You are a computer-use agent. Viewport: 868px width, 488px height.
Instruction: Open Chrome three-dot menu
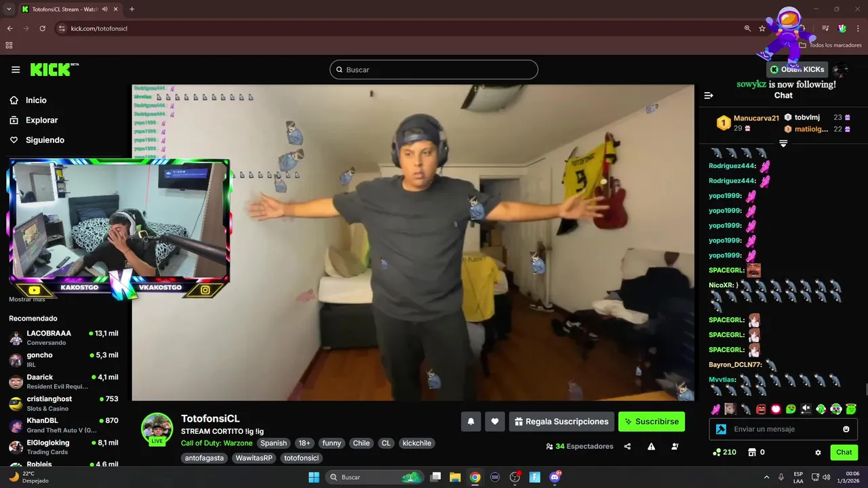(x=859, y=28)
